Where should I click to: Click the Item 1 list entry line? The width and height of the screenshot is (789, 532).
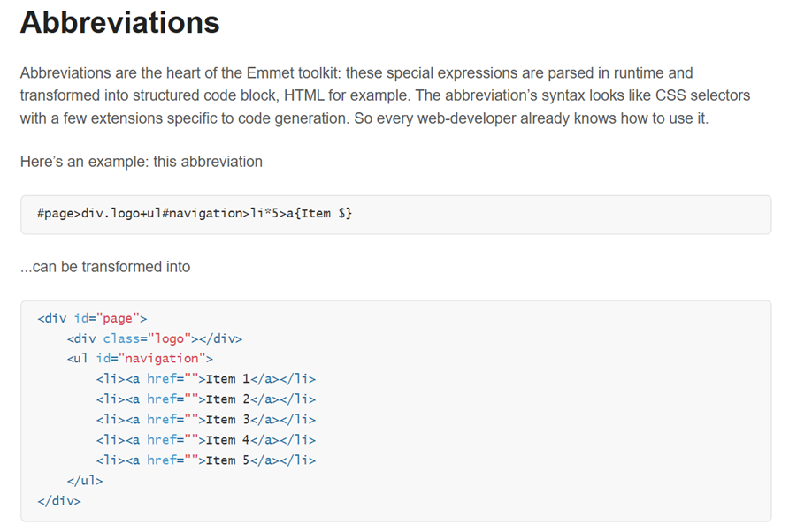[x=205, y=379]
